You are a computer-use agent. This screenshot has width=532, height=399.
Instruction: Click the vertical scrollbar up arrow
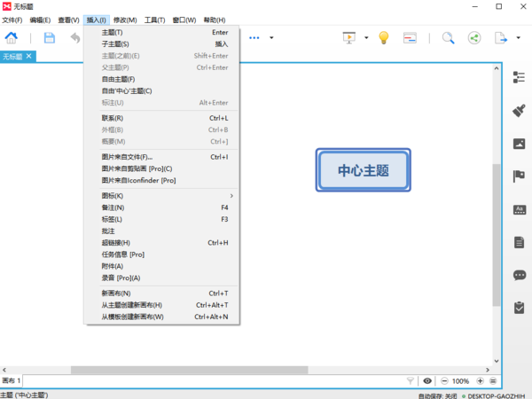497,68
